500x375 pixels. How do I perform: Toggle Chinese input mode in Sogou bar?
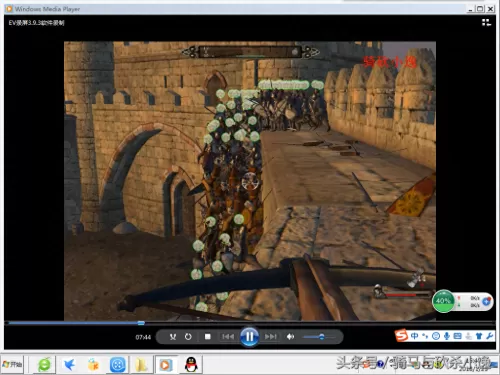(414, 336)
